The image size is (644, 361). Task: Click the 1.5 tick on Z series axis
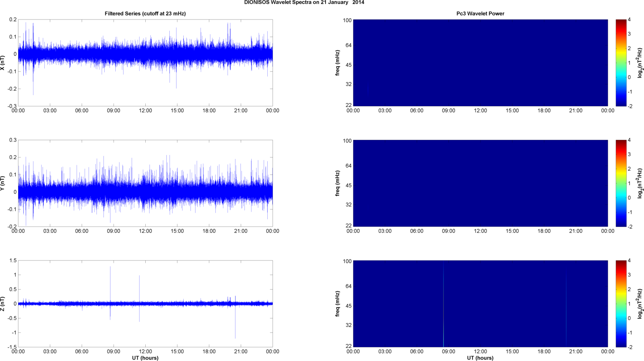point(13,261)
